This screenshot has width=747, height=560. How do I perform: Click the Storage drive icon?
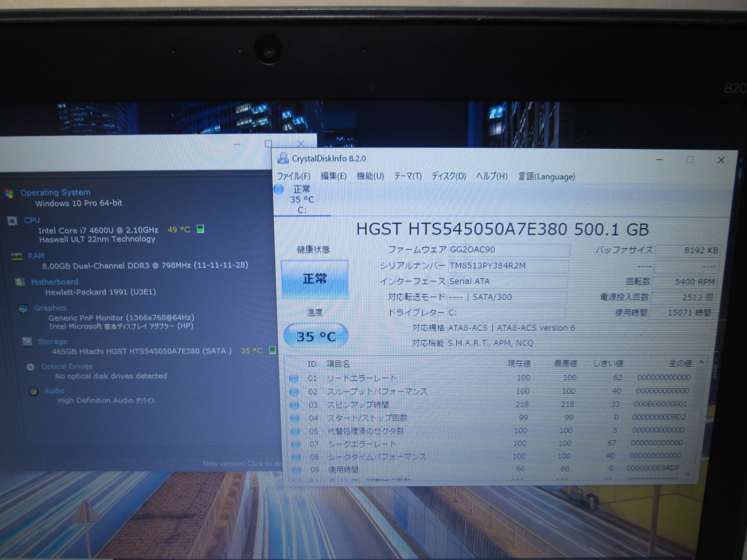(x=27, y=342)
